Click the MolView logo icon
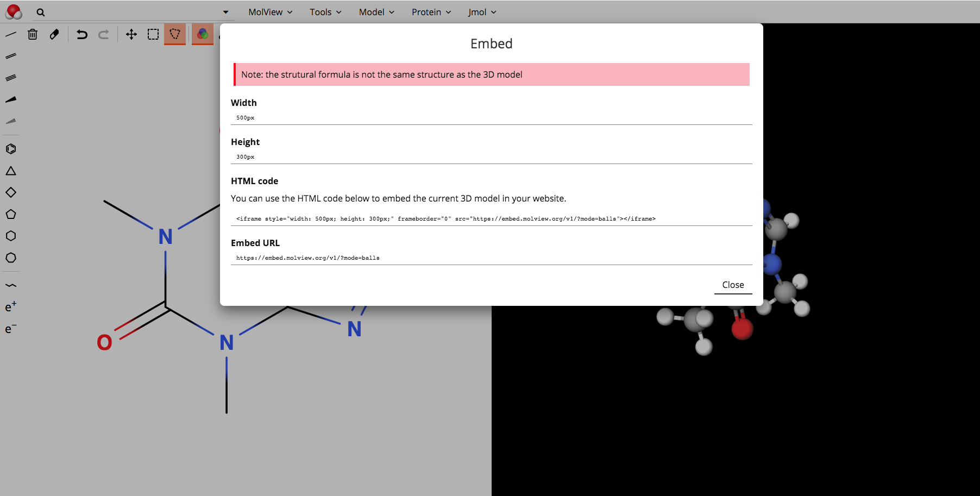The image size is (980, 496). point(14,11)
